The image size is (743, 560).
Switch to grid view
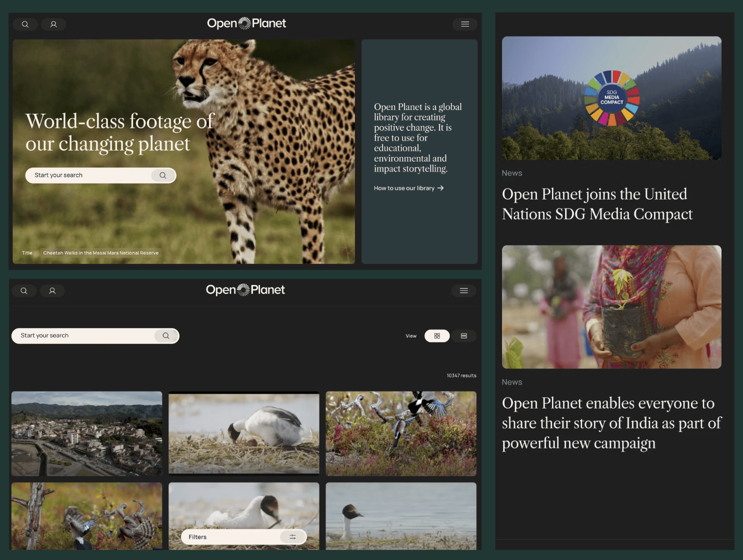[437, 336]
